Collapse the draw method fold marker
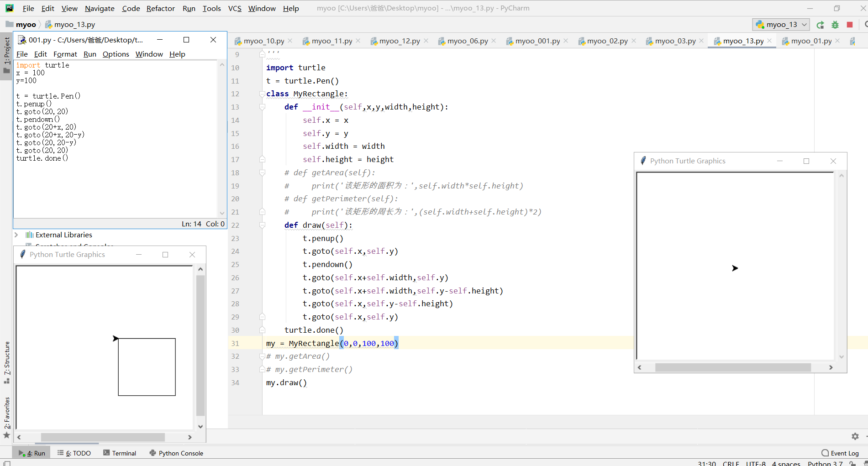This screenshot has height=466, width=868. pos(262,225)
